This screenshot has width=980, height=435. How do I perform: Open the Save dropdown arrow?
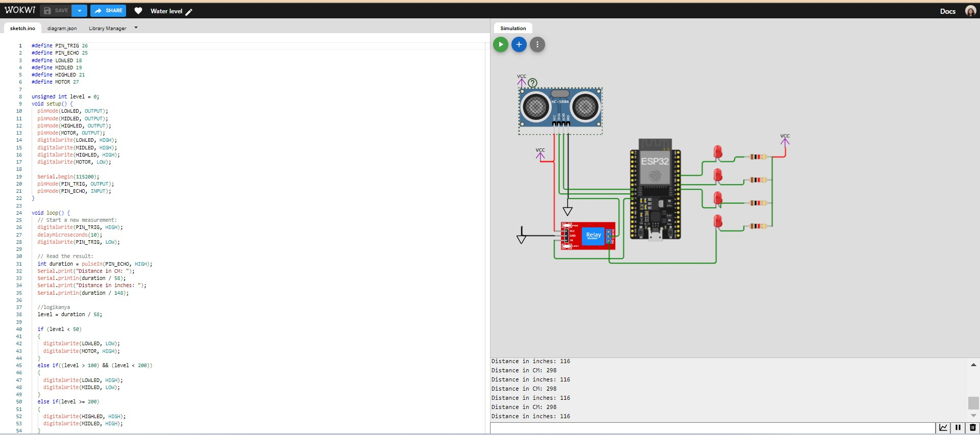coord(80,11)
